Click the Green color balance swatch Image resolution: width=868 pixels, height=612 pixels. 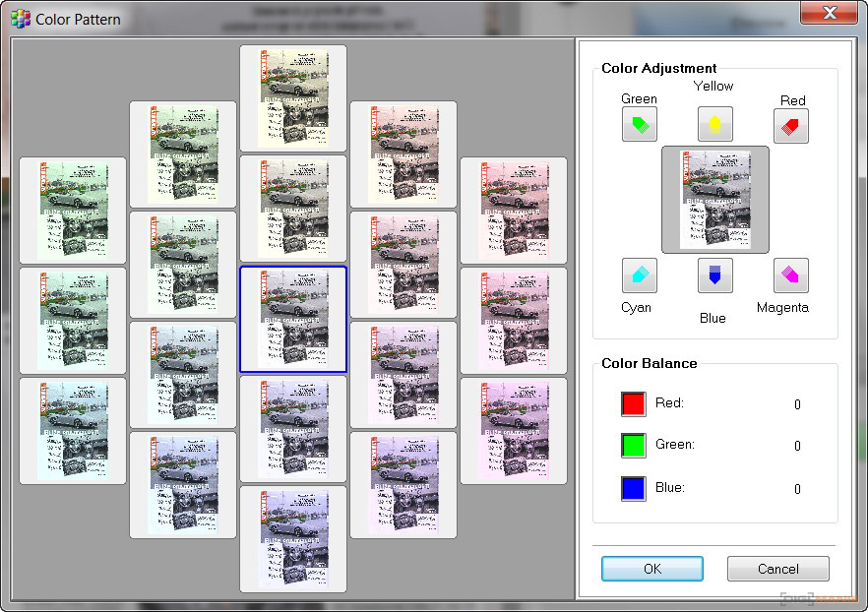tap(633, 446)
